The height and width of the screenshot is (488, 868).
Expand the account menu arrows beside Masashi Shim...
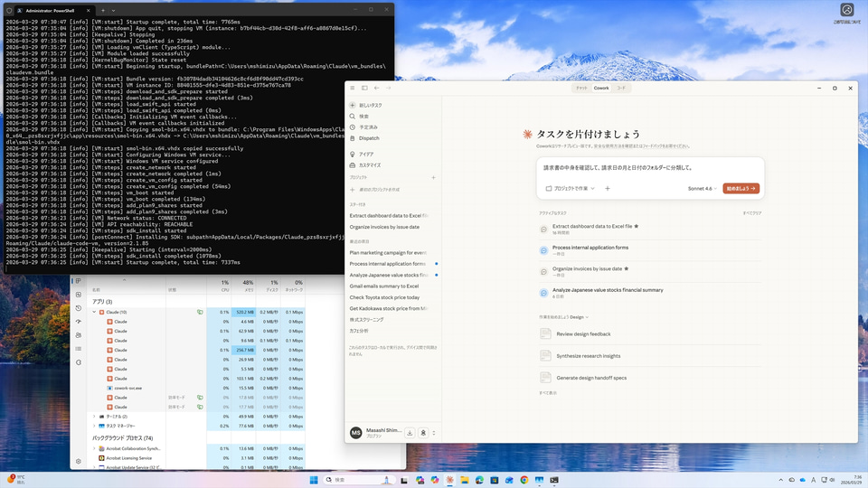[434, 433]
